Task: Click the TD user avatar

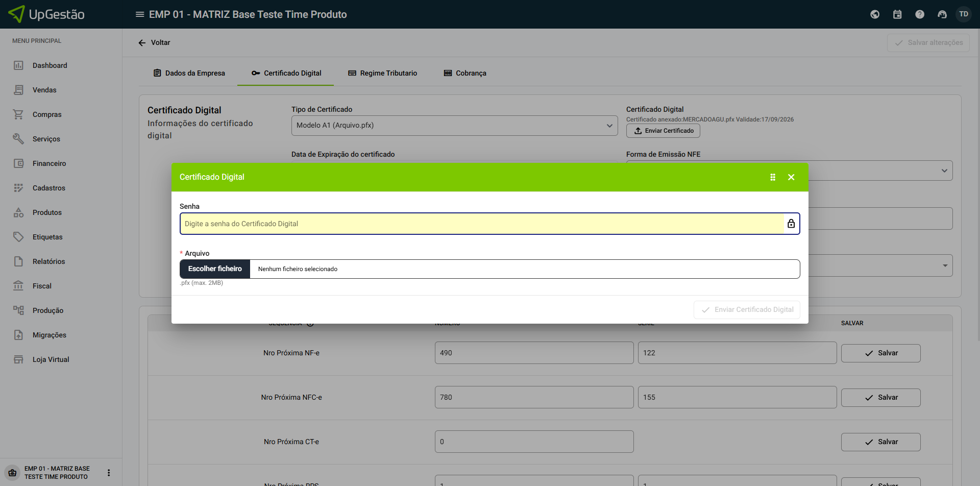Action: pos(964,14)
